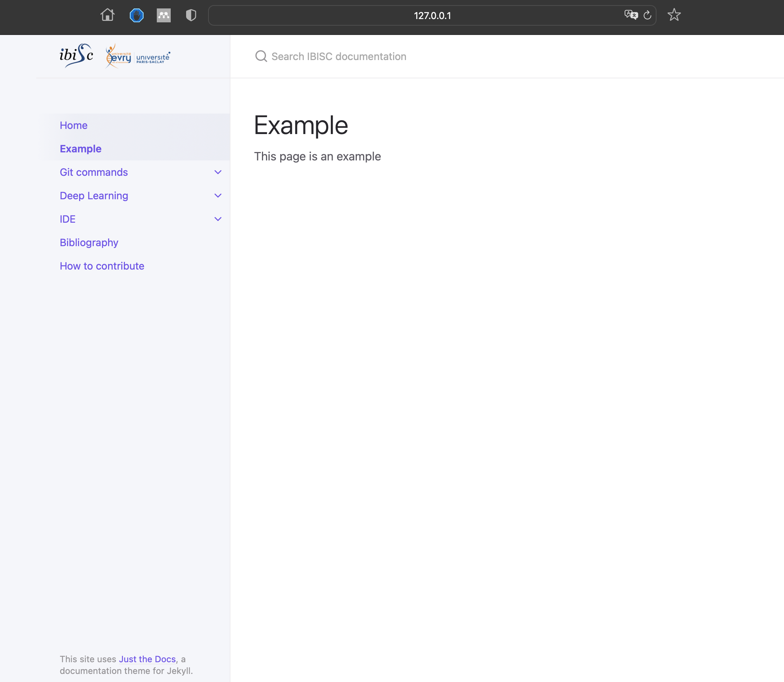Open the AdBlock extension icon
The height and width of the screenshot is (682, 784).
coord(137,15)
